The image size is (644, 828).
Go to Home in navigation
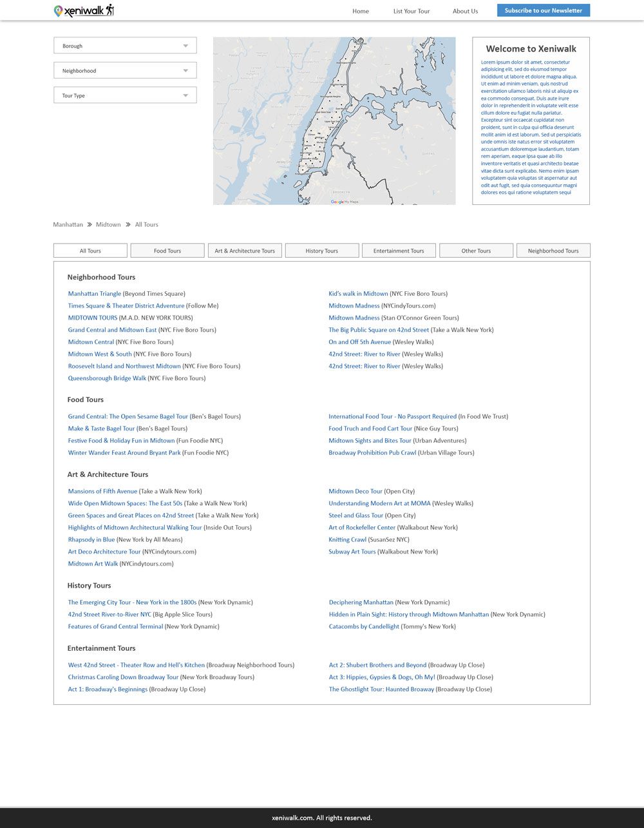(361, 11)
